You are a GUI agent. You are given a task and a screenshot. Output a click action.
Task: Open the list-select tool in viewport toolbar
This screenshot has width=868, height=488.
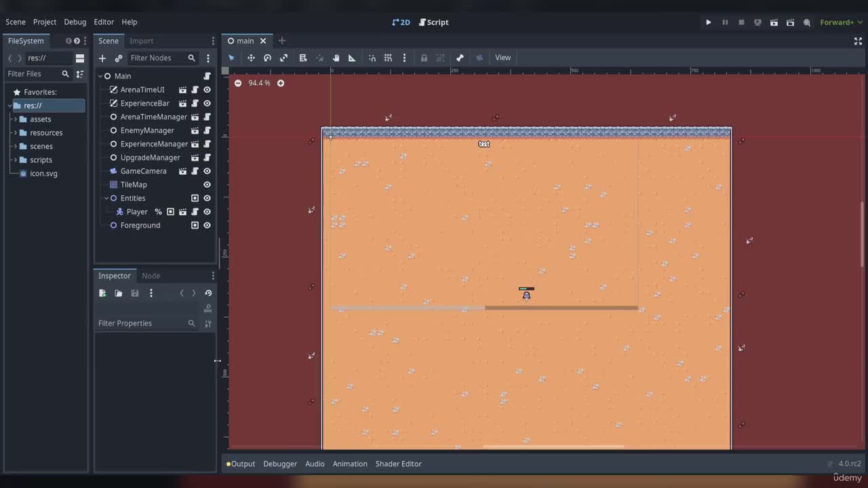[303, 58]
